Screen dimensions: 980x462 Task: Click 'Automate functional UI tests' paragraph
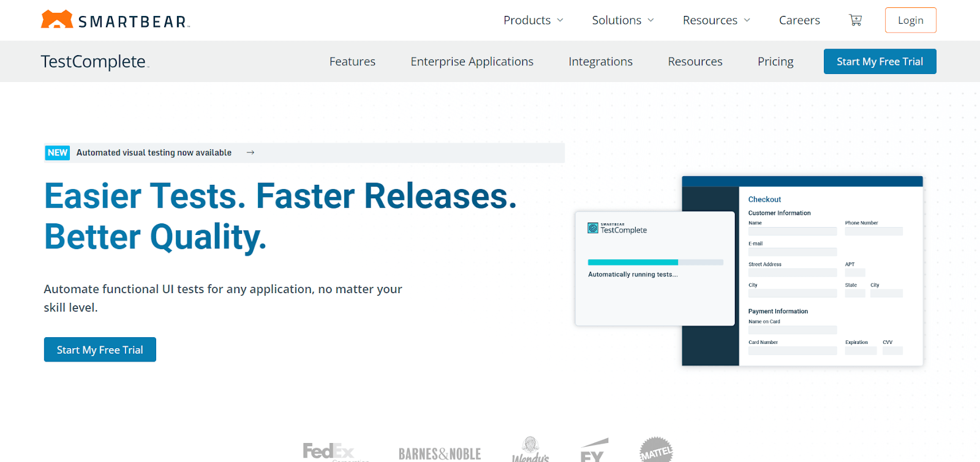[x=223, y=298]
